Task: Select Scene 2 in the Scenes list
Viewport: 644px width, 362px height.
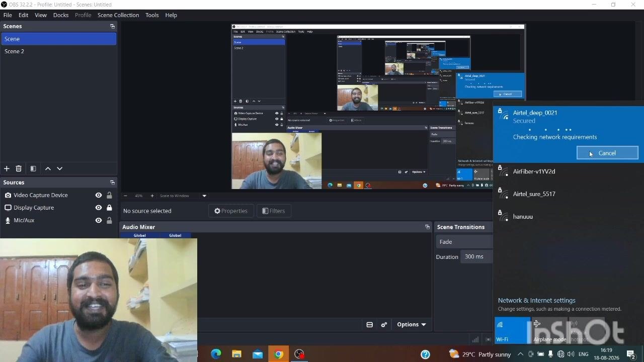Action: 58,51
